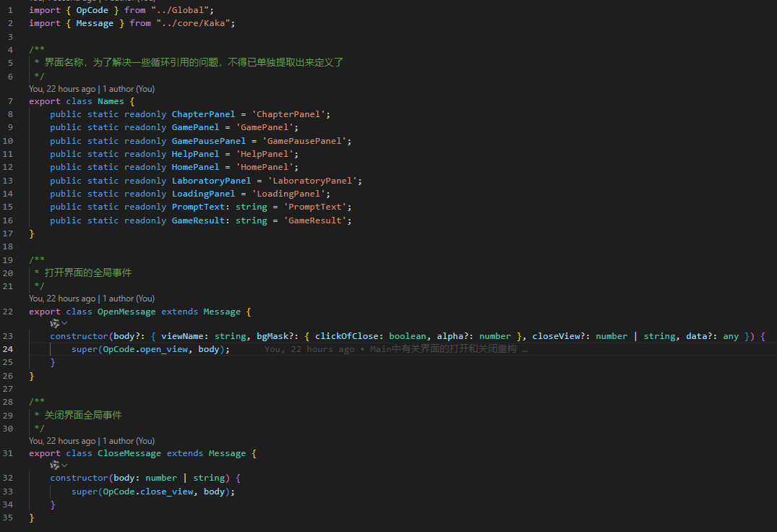Screen dimensions: 777x532
Task: Click the "../Global" import path string
Action: coord(180,10)
